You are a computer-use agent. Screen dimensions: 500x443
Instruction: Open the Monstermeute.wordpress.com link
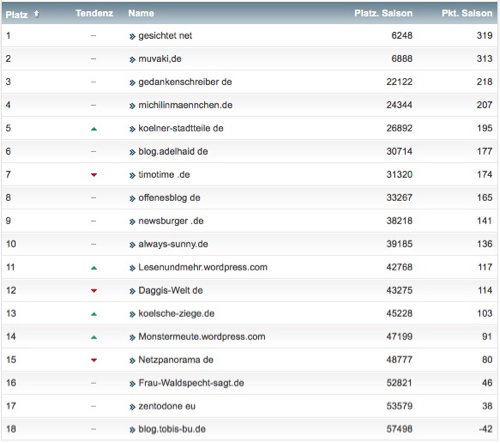202,337
